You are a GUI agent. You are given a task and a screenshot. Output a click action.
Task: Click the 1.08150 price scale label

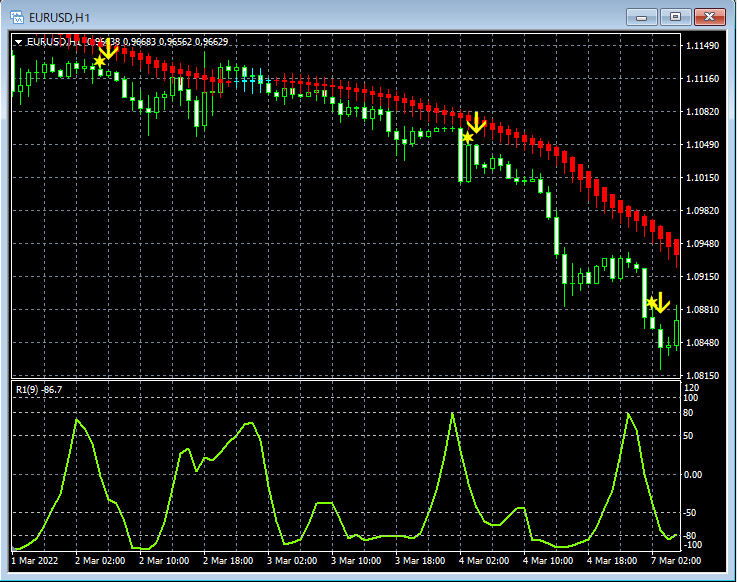tap(702, 375)
